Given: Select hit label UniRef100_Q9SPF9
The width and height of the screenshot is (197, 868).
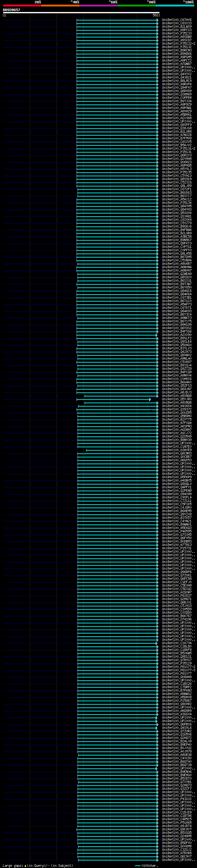Looking at the screenshot, I should tap(177, 125).
